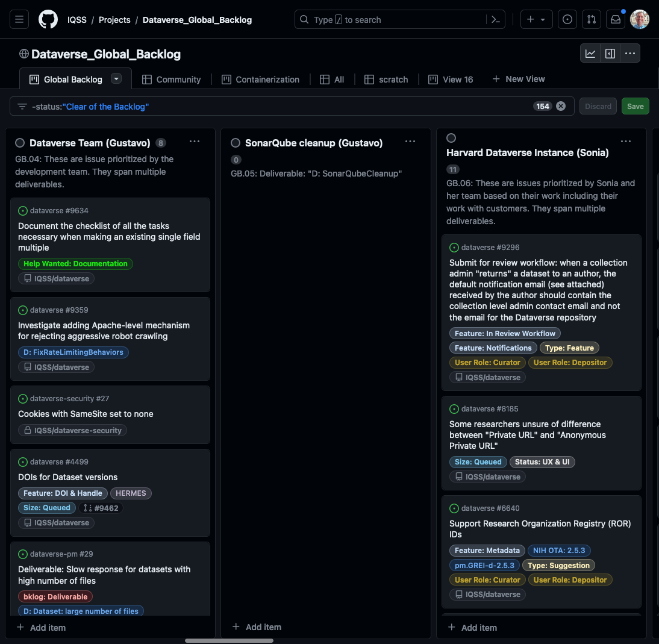
Task: Open the issues icon in header
Action: (x=567, y=20)
